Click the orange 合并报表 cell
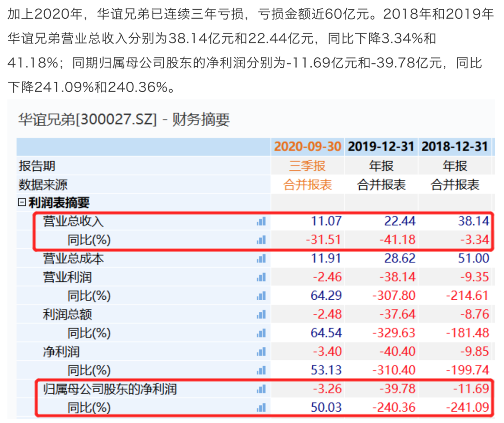This screenshot has width=504, height=423. tap(308, 184)
